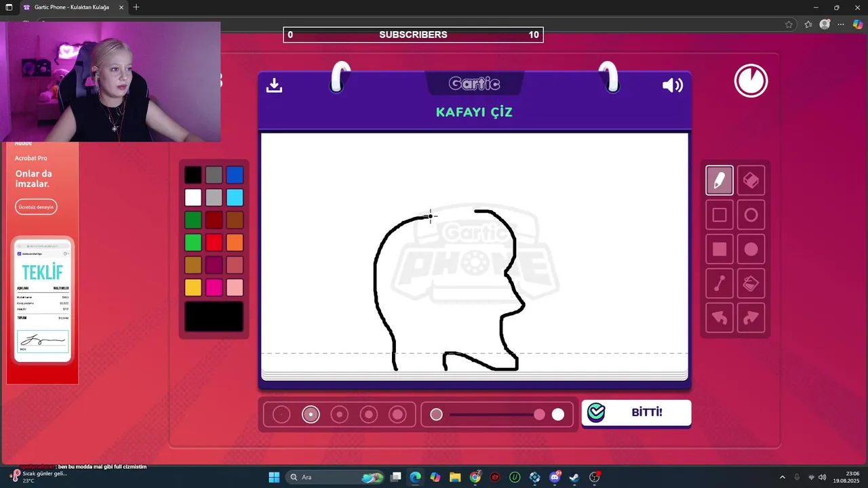
Task: Click the BİTTİ! done button
Action: click(636, 412)
